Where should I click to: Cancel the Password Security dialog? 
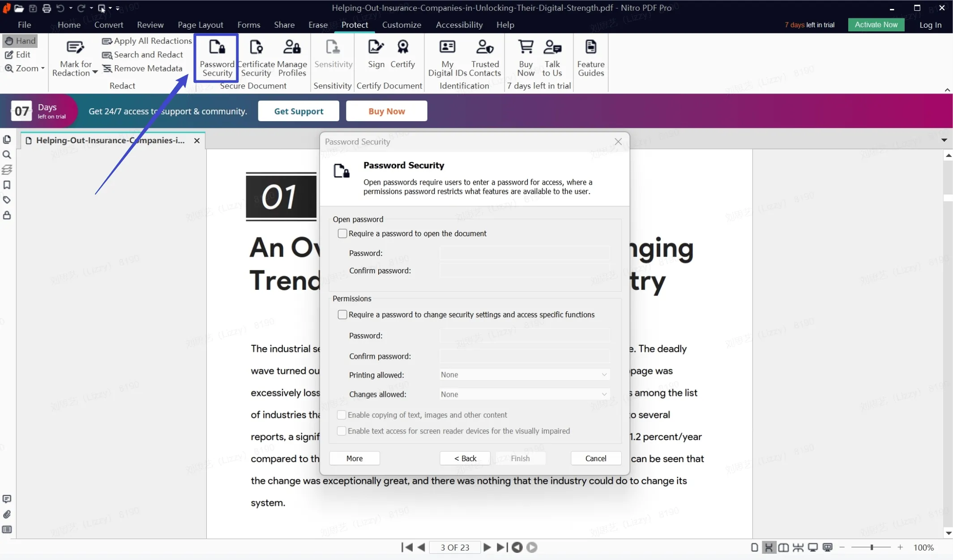pyautogui.click(x=596, y=458)
